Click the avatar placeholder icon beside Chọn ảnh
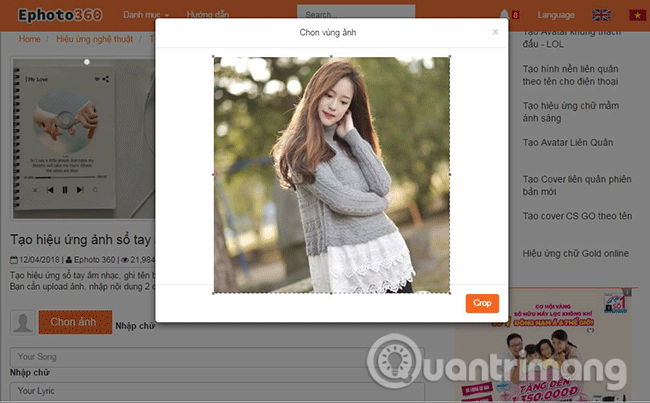 [x=22, y=322]
